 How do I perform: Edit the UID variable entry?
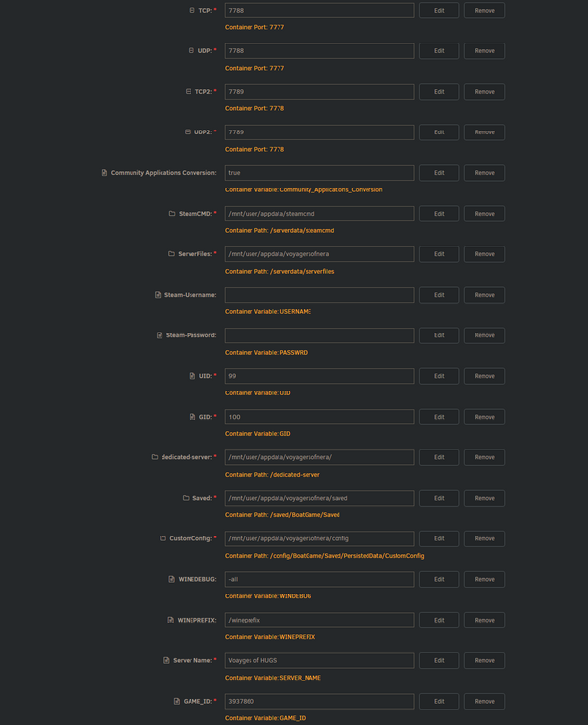439,376
